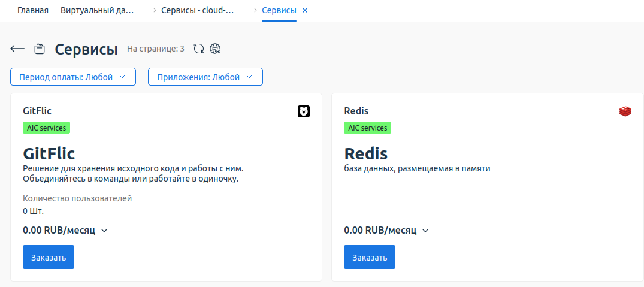
Task: Order the Redis service with Заказать
Action: pos(370,257)
